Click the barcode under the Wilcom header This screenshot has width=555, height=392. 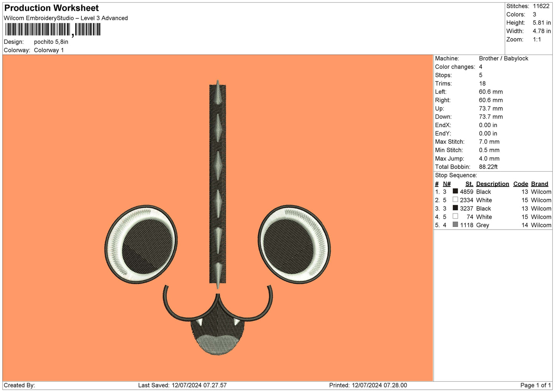(53, 30)
